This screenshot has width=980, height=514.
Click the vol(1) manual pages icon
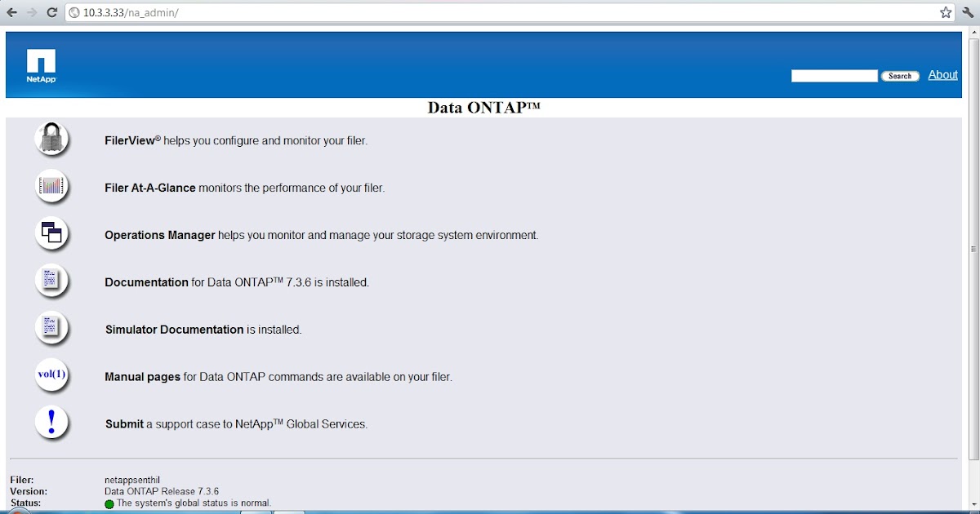[x=51, y=374]
